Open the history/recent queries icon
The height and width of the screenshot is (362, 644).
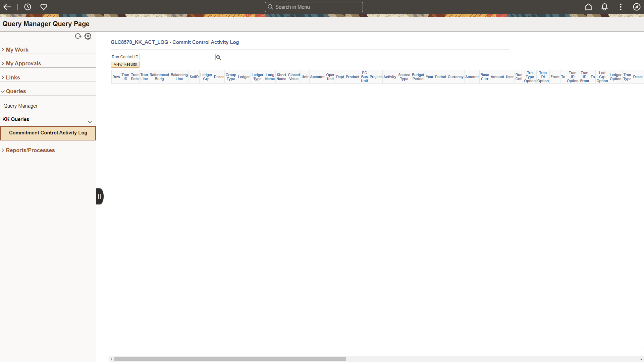[x=28, y=7]
